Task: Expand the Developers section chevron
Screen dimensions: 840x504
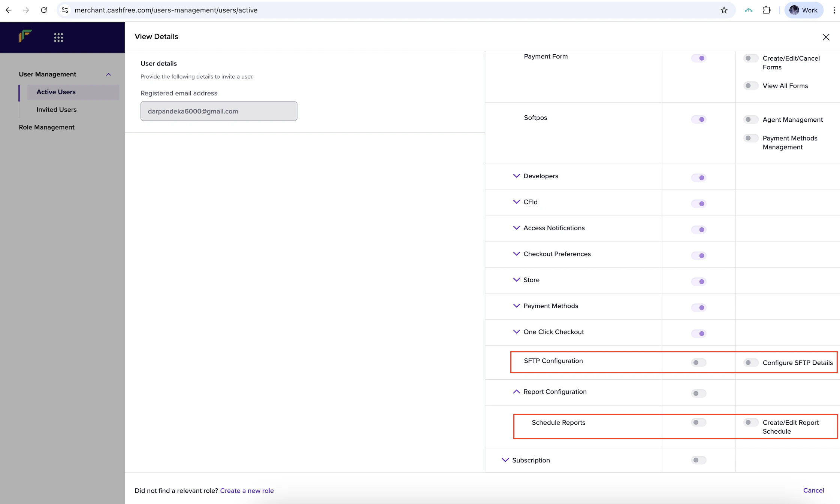Action: (x=516, y=176)
